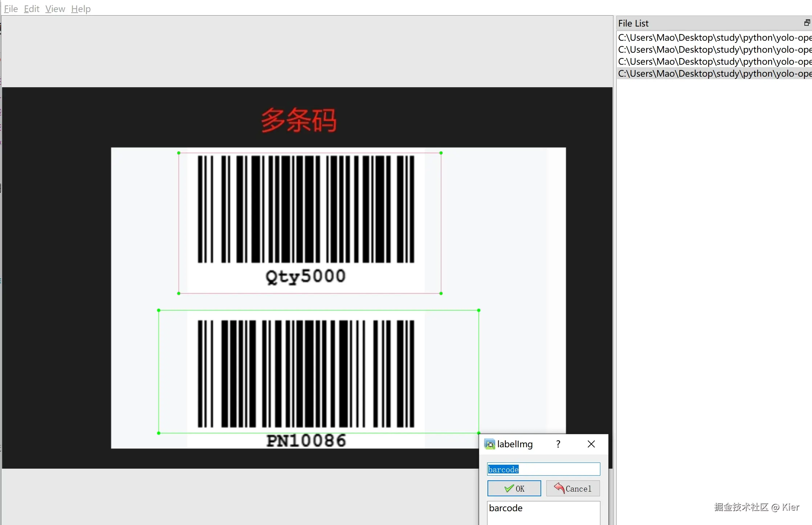Click bottom-left vertex of Qty5000 bounding box
The width and height of the screenshot is (812, 525).
coord(179,293)
